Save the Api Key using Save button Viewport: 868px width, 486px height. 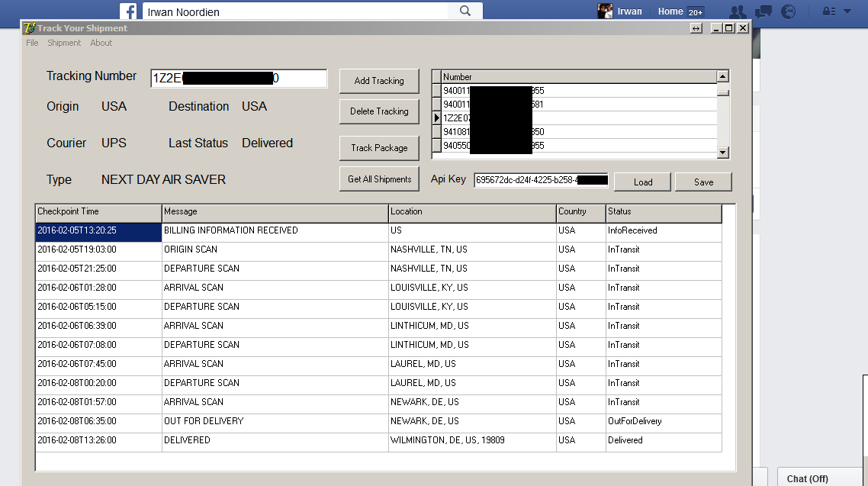702,182
